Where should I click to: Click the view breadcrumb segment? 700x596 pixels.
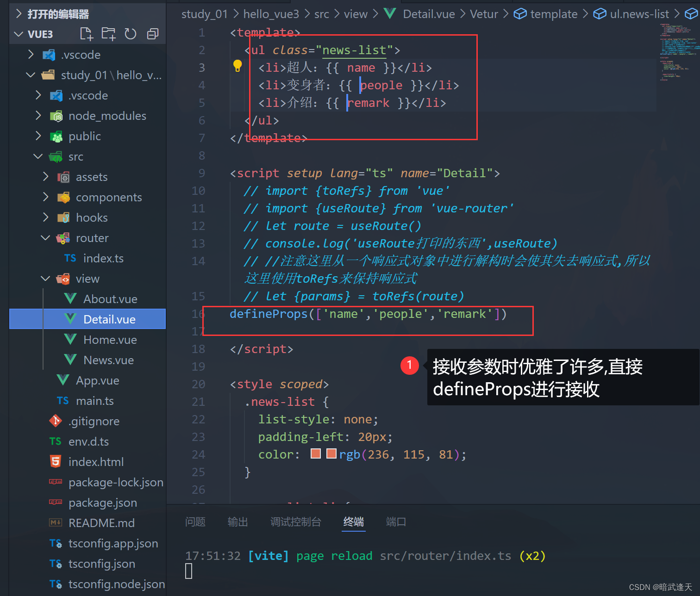(x=356, y=14)
